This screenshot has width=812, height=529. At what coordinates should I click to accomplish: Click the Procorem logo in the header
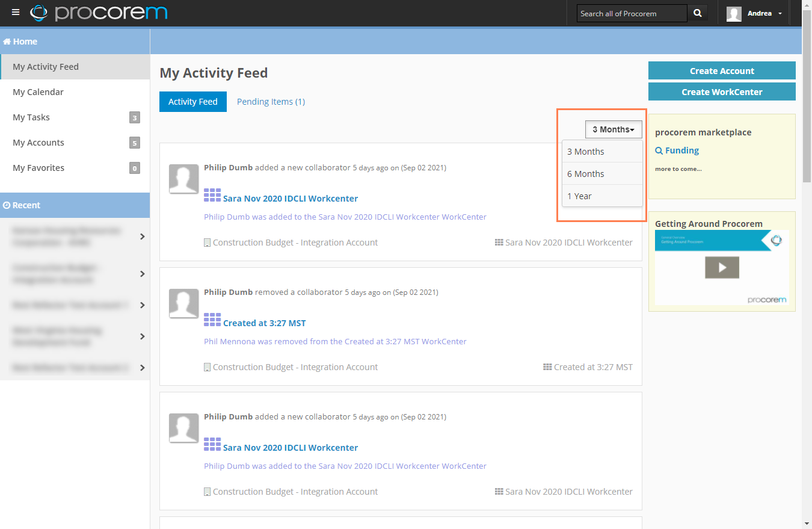(x=99, y=13)
